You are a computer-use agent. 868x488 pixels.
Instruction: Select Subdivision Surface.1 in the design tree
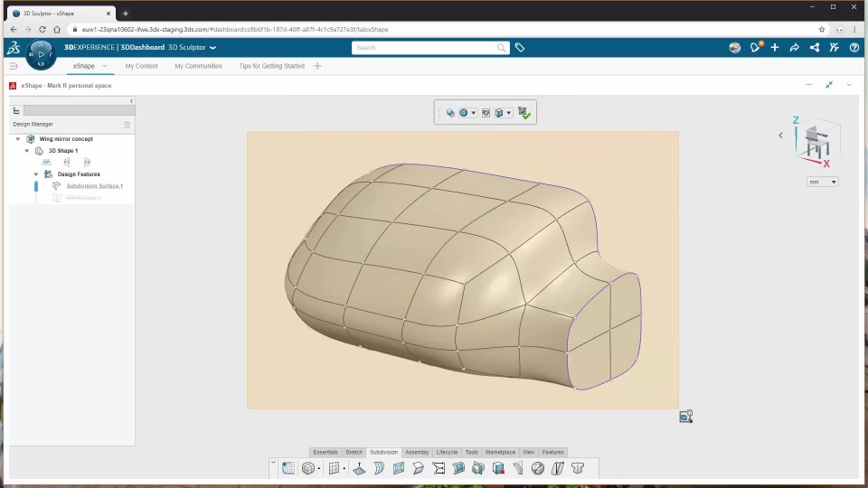94,186
